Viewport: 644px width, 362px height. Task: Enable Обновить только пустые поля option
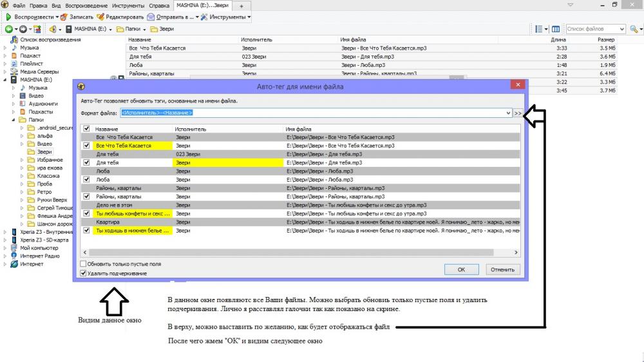pos(83,264)
